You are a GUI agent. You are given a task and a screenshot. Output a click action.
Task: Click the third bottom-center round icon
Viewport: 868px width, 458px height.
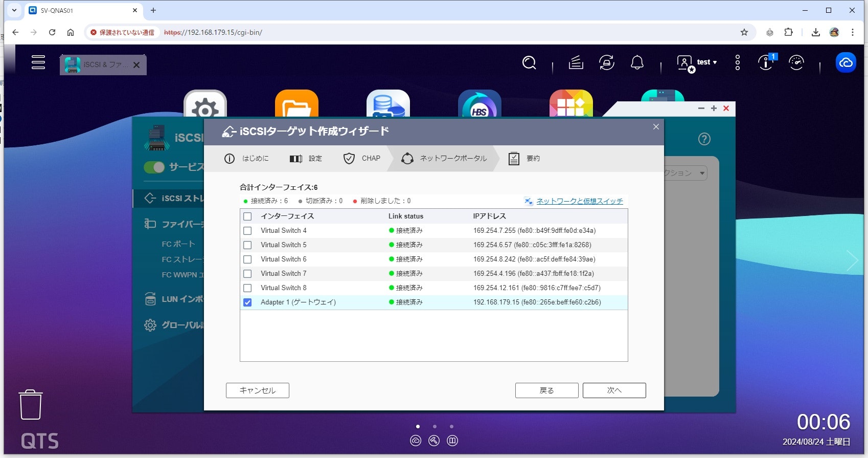(452, 441)
